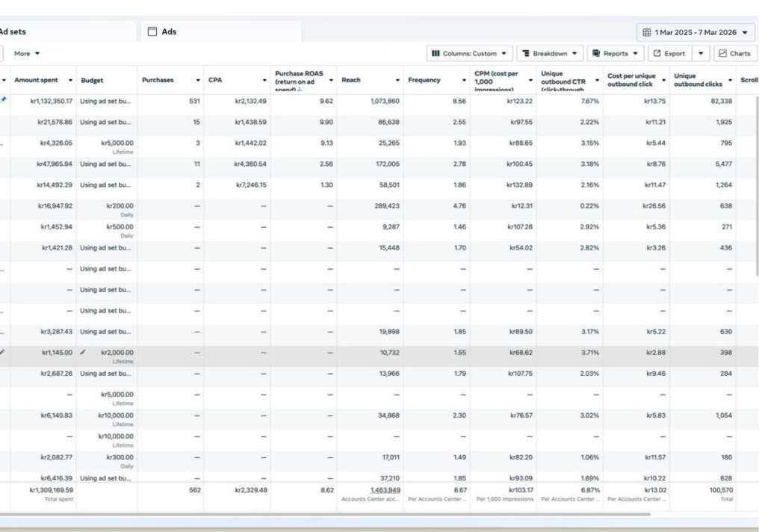Click the Export button
765x532 pixels.
click(669, 54)
